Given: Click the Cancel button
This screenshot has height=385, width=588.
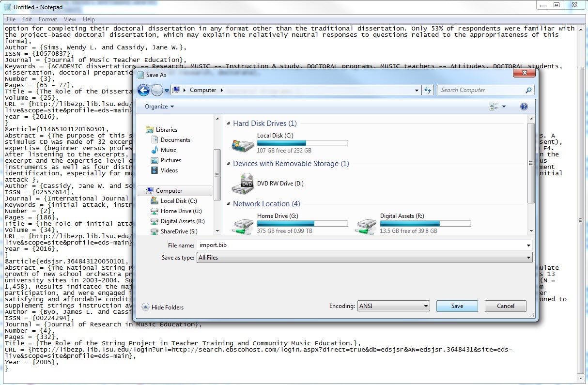Looking at the screenshot, I should click(x=506, y=306).
